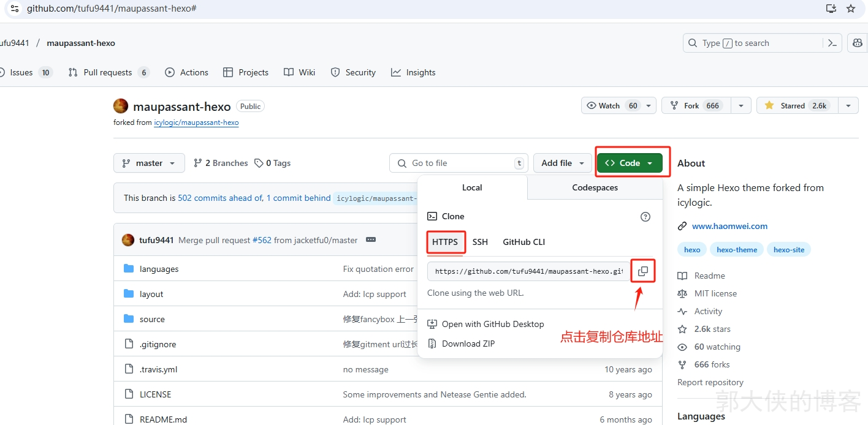
Task: Open the icylogic/maupassant-hexo fork source link
Action: 196,122
